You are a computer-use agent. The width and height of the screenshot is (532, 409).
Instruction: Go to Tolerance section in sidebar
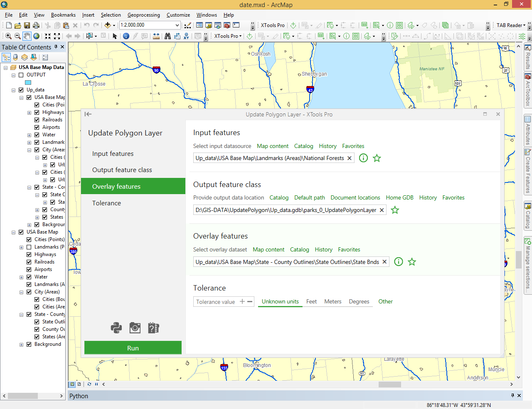pos(133,203)
